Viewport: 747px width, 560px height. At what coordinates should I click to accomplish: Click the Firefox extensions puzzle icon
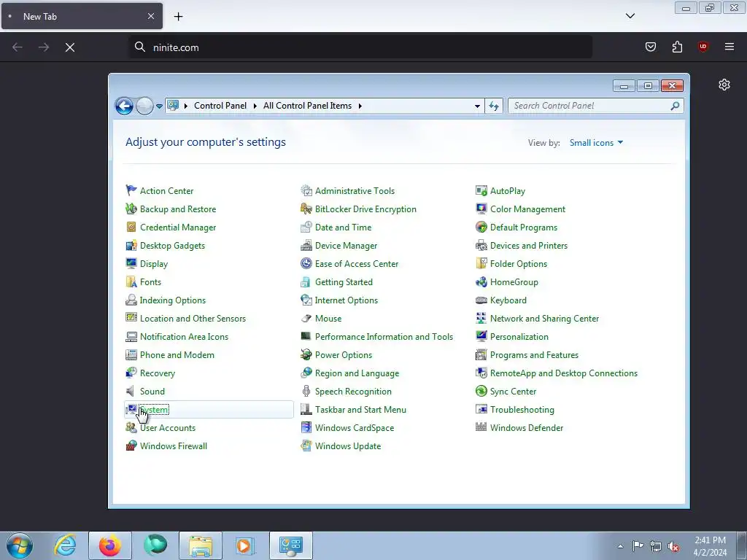pyautogui.click(x=677, y=47)
